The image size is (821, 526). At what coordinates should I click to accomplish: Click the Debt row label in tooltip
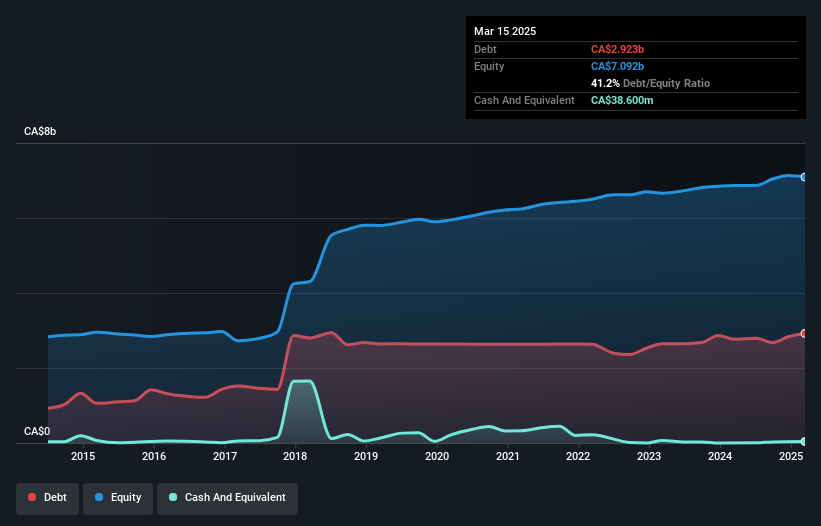tap(485, 49)
